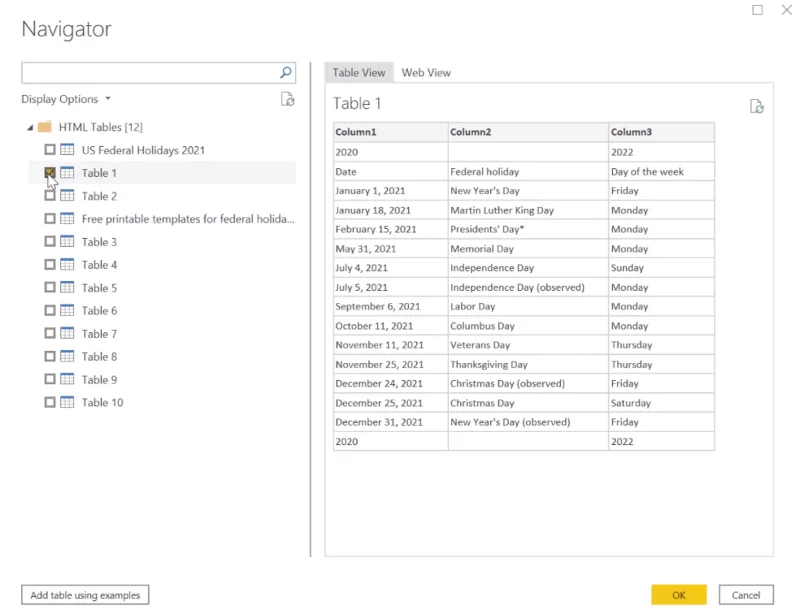The height and width of the screenshot is (614, 800).
Task: Uncheck the Table 1 checkbox
Action: 49,173
